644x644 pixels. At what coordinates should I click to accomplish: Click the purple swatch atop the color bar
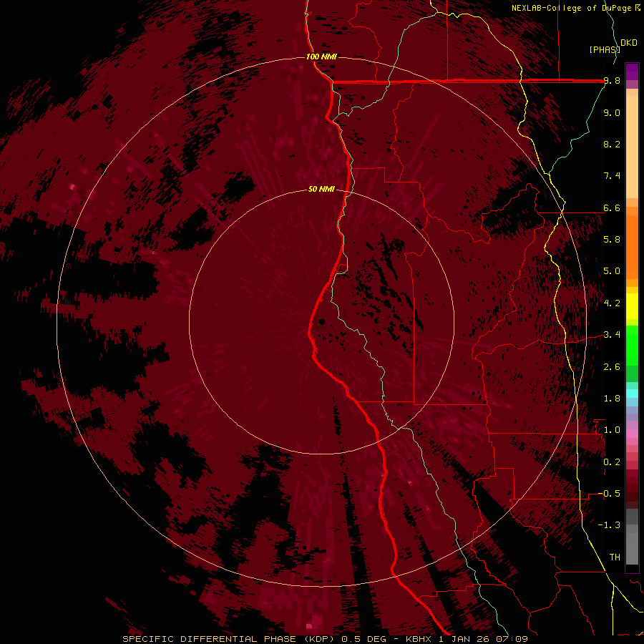632,72
